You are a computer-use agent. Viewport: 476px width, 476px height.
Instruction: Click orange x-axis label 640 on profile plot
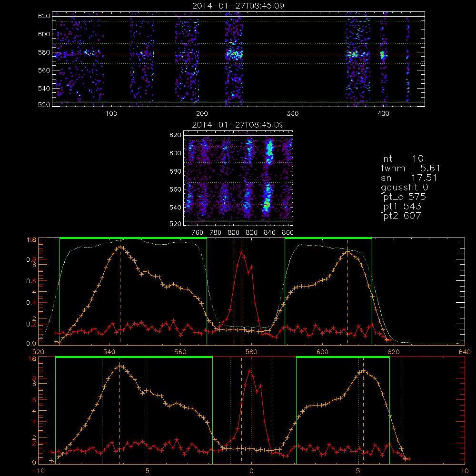coord(465,352)
